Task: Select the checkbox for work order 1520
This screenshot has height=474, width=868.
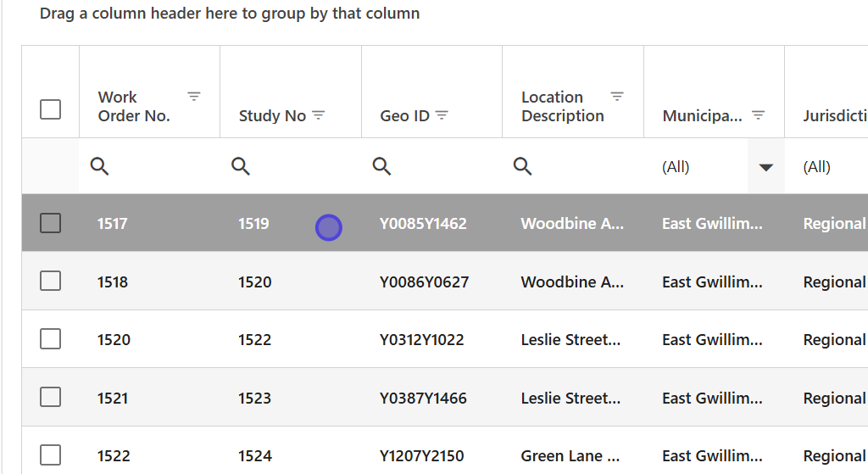Action: (x=51, y=339)
